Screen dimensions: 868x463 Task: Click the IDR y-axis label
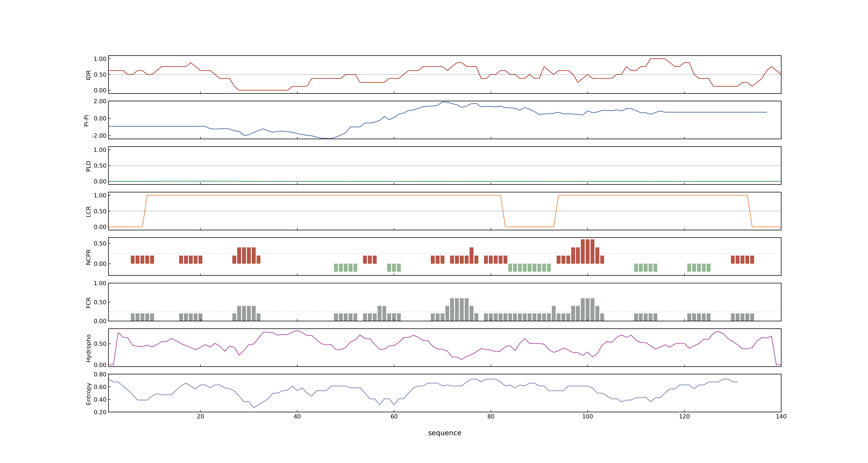(x=88, y=75)
